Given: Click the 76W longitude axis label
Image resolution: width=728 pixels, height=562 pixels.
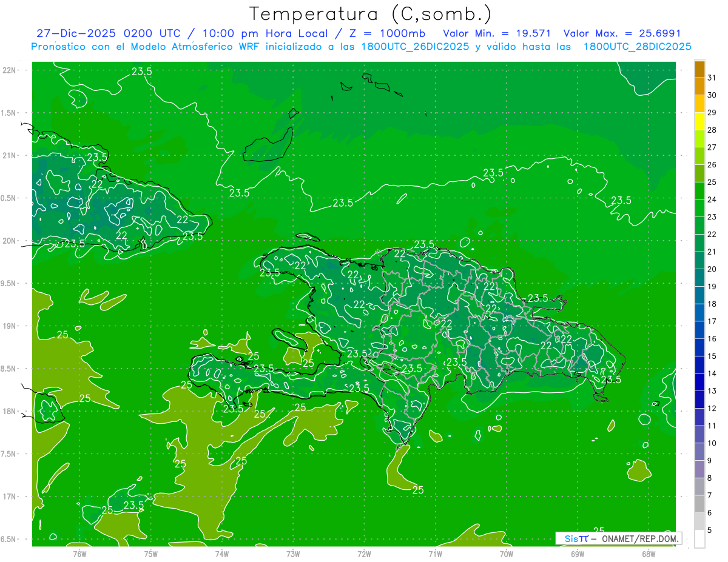Looking at the screenshot, I should tap(79, 554).
